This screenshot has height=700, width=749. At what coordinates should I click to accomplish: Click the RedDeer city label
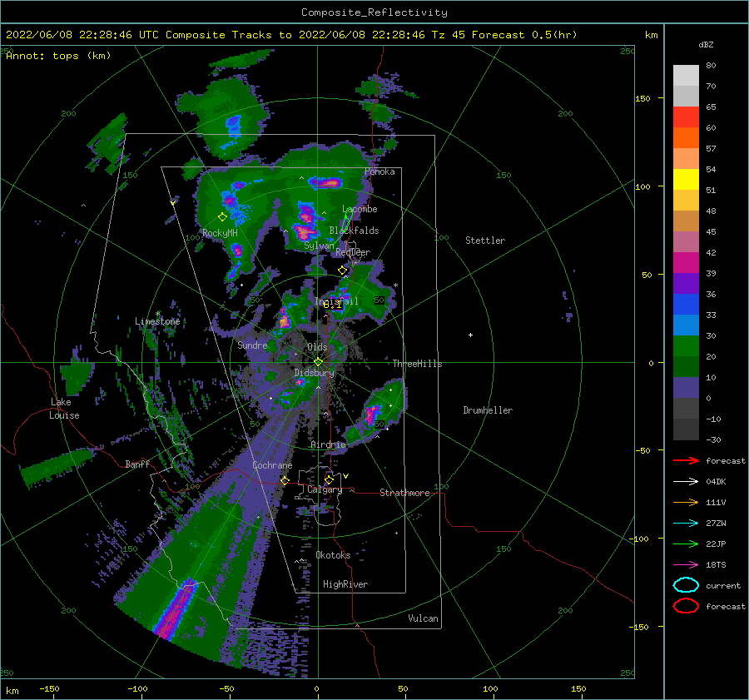point(353,252)
